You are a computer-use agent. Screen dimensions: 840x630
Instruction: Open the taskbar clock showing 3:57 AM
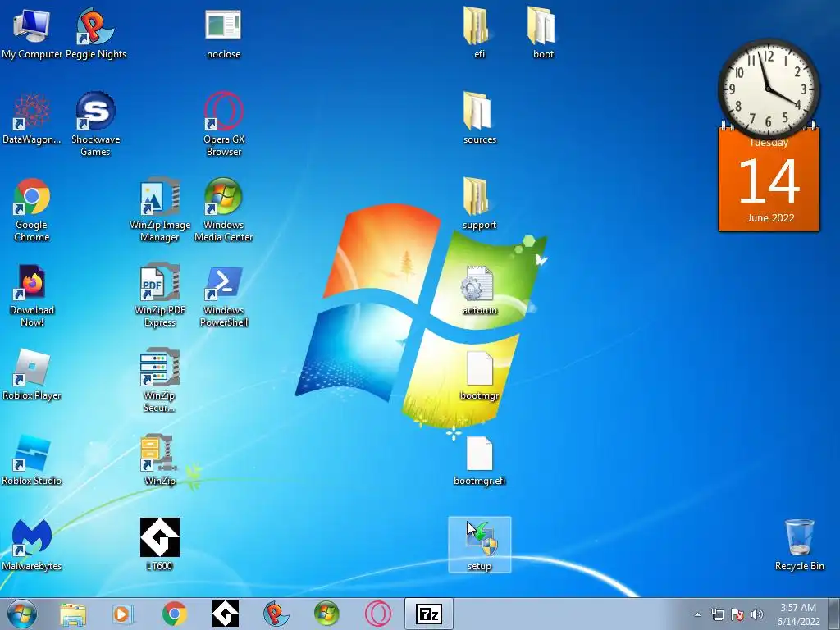tap(798, 614)
